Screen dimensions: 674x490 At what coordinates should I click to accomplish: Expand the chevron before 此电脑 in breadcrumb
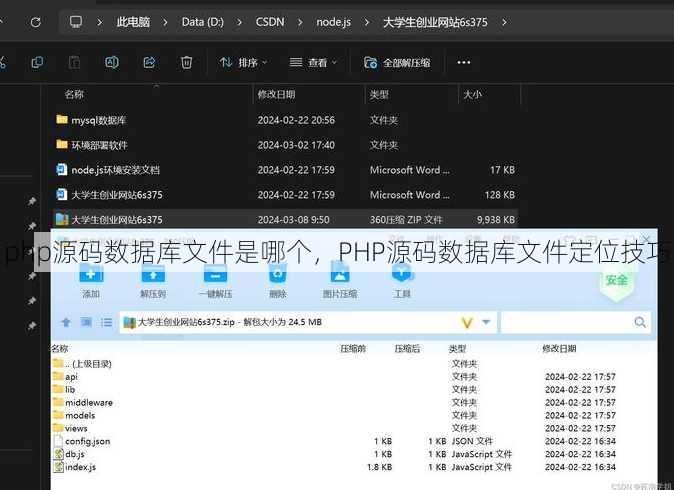pos(100,22)
